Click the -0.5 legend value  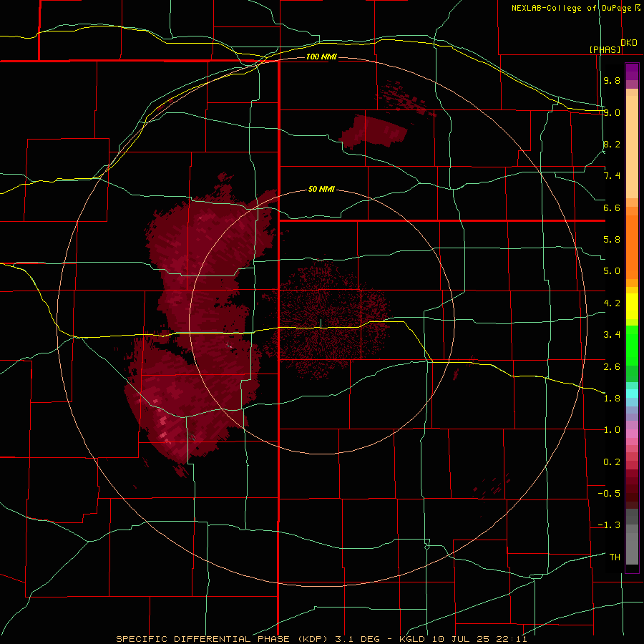609,494
